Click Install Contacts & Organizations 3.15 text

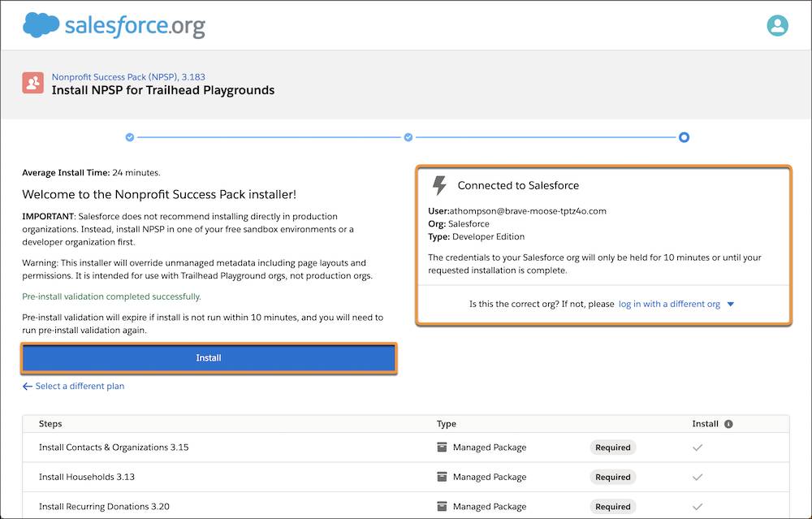pos(114,447)
